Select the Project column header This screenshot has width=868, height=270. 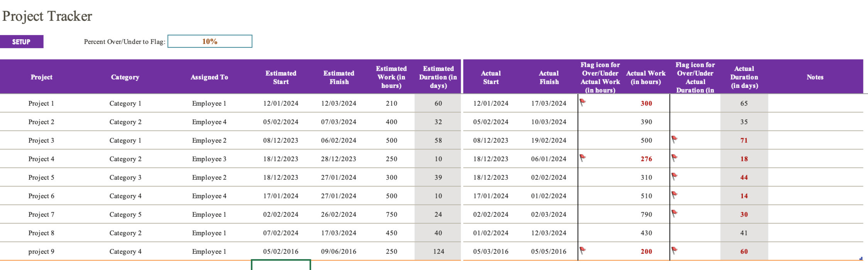(x=41, y=77)
